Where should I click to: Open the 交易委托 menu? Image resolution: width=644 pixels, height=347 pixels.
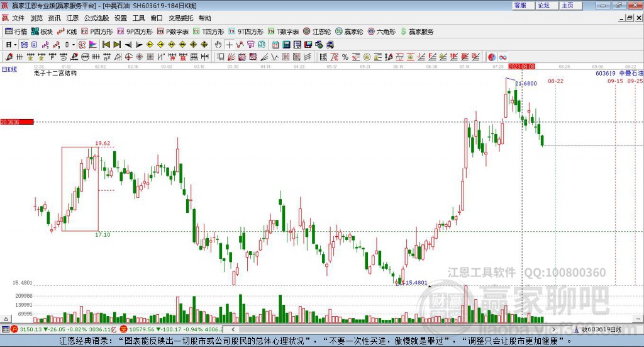click(x=180, y=18)
